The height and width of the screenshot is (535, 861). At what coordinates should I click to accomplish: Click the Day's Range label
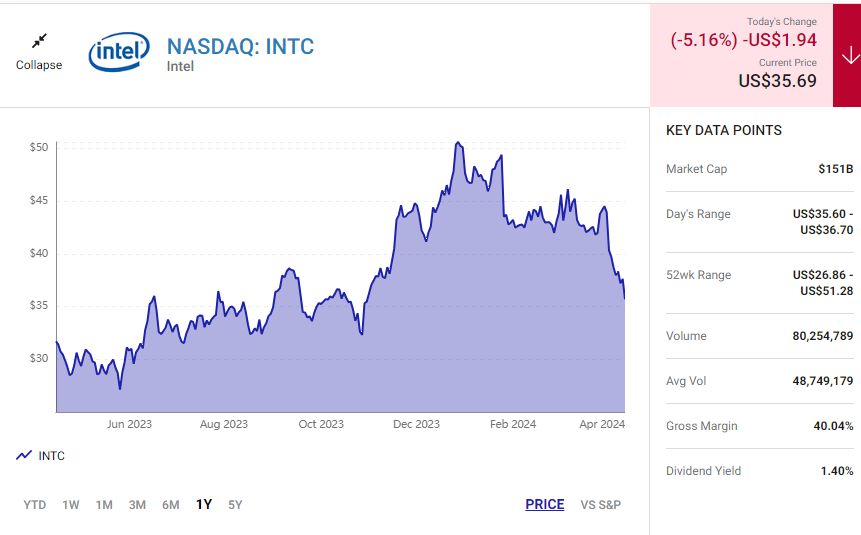click(x=698, y=214)
